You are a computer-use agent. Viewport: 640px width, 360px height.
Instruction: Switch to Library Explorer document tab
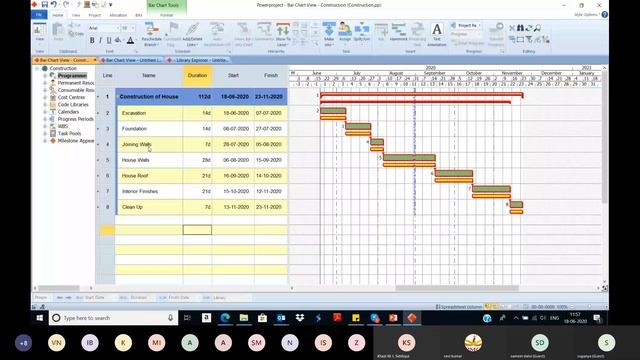198,60
